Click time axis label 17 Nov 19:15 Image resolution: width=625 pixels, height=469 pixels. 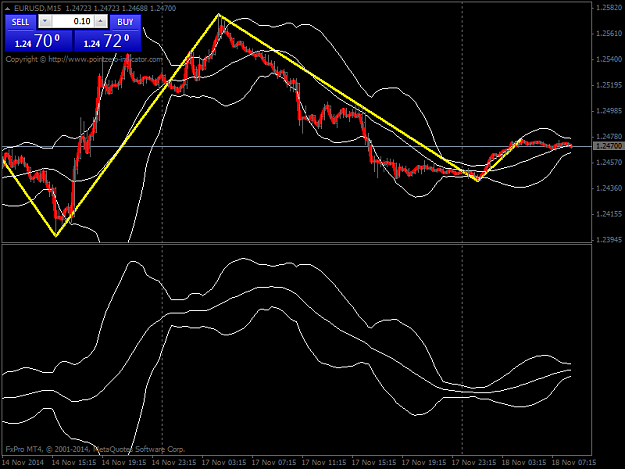click(424, 463)
